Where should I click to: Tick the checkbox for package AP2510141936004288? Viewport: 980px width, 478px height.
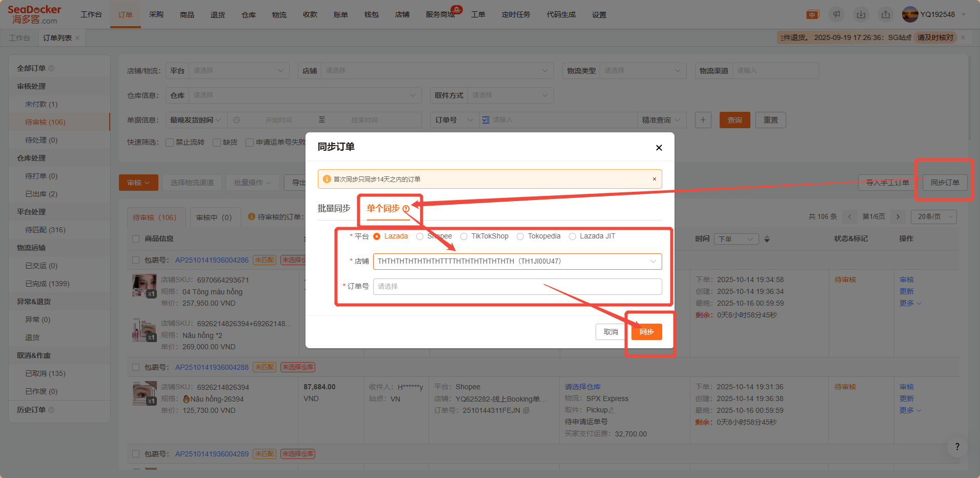pos(136,367)
